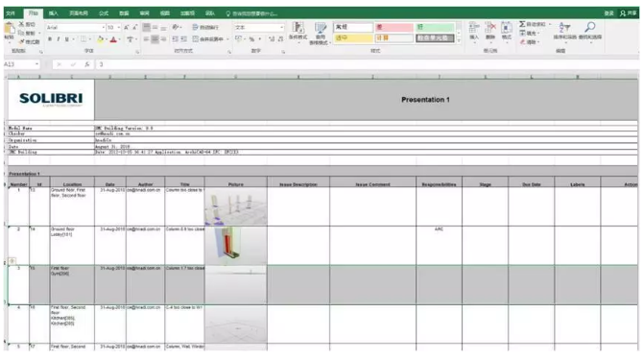
Task: Open the number format dropdown showing 文本
Action: (x=281, y=28)
